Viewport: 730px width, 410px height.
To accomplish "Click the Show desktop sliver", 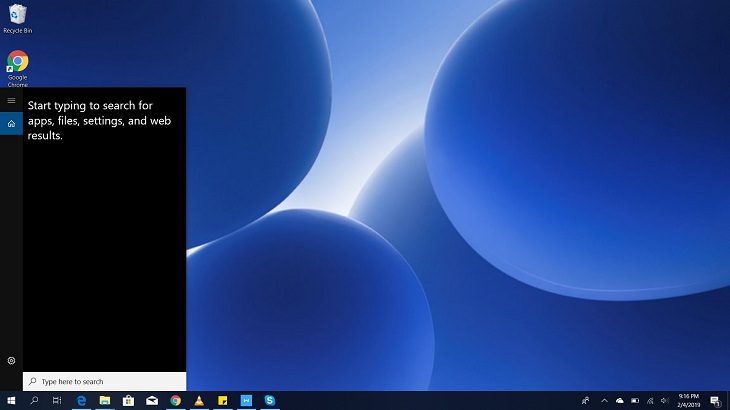I will (x=728, y=401).
